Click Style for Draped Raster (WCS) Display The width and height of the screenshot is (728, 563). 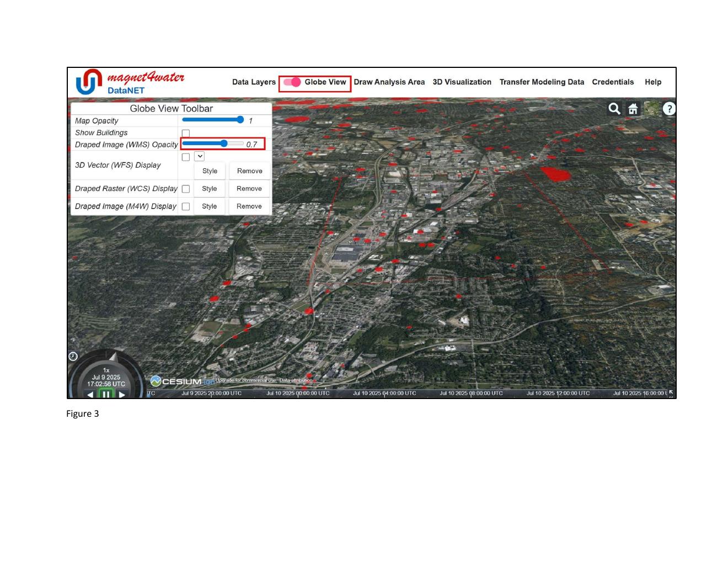[210, 189]
